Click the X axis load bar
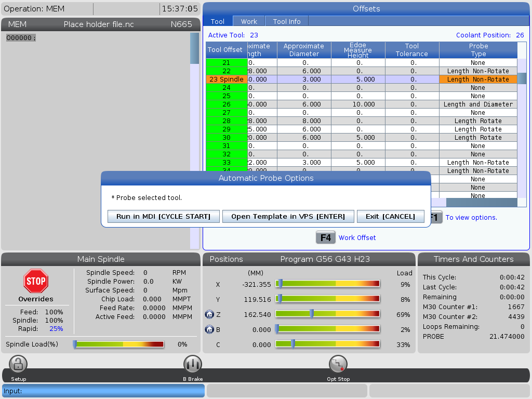This screenshot has height=399, width=532. click(x=327, y=284)
